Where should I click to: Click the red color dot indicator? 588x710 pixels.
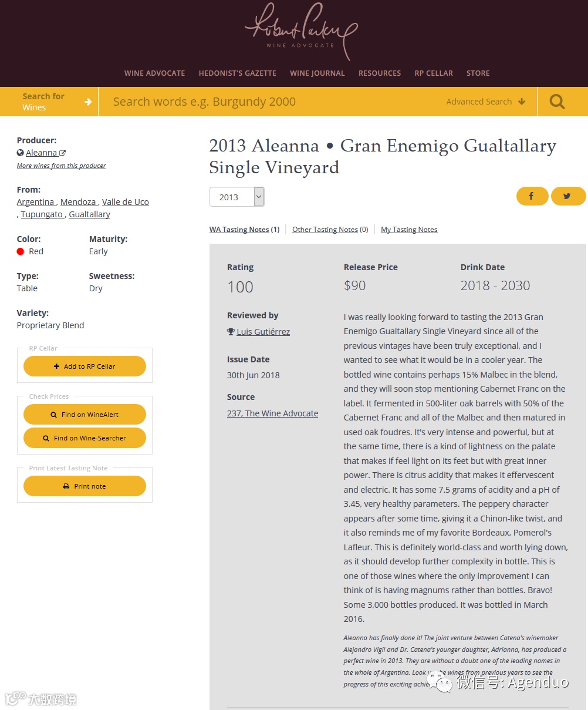21,251
